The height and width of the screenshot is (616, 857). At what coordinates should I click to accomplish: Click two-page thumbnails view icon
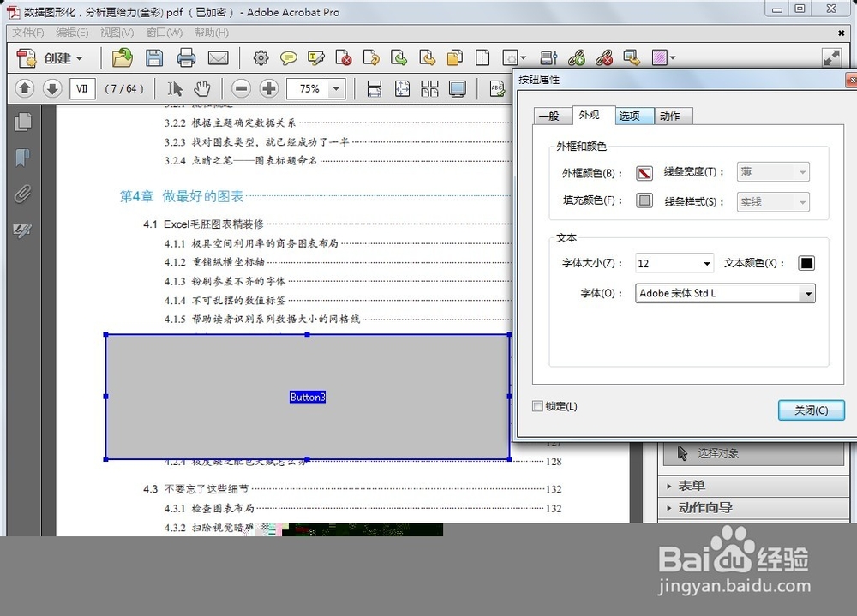point(429,88)
